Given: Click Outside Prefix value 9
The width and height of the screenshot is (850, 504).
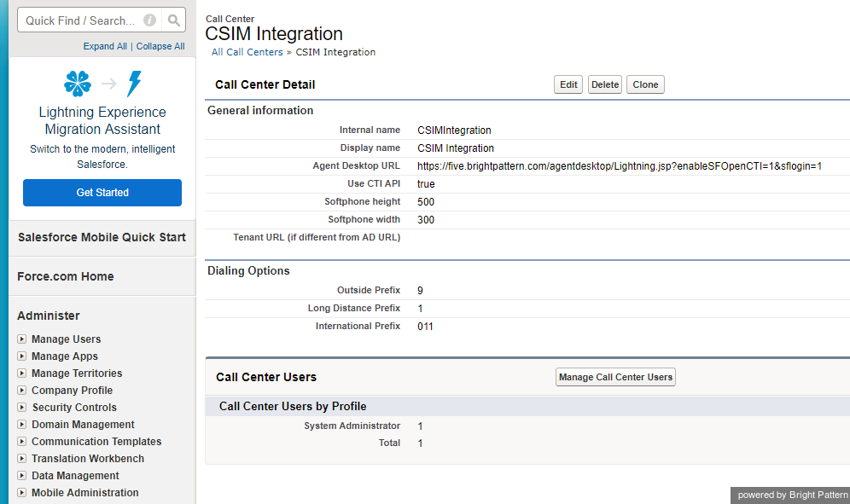Looking at the screenshot, I should pyautogui.click(x=420, y=291).
